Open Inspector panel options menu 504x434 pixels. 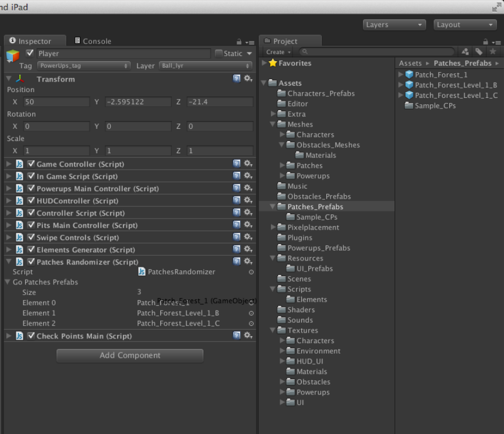point(250,43)
